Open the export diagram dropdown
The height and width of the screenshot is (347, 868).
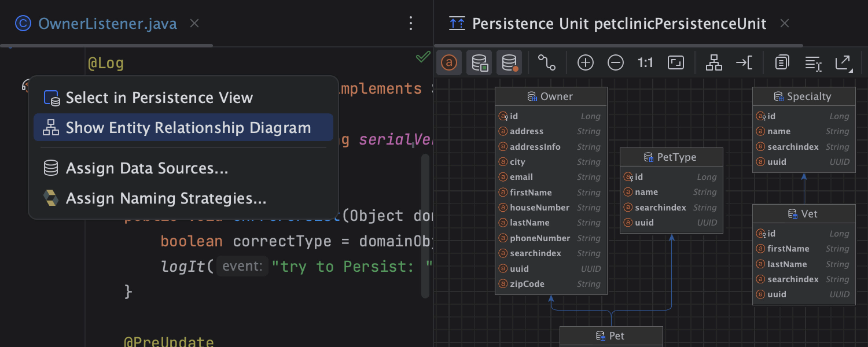[843, 62]
